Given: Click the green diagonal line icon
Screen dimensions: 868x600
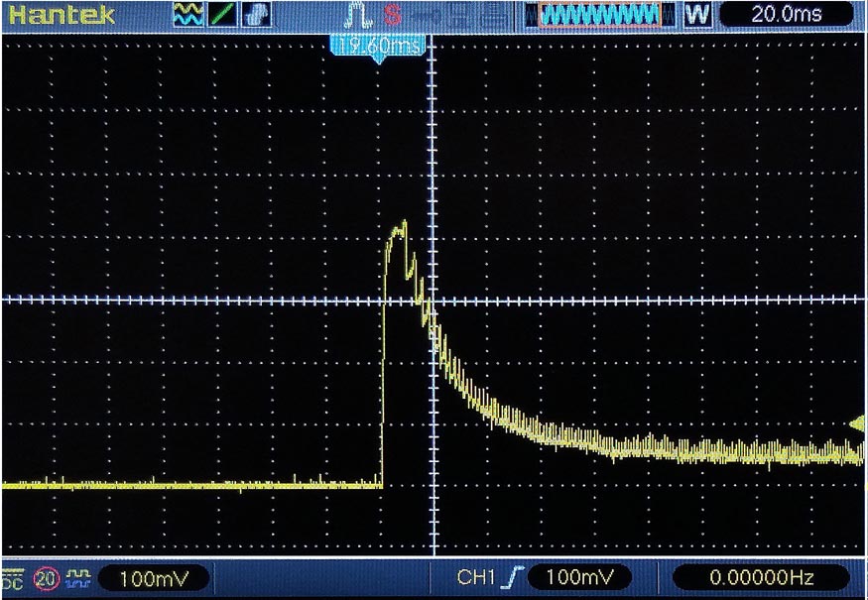Looking at the screenshot, I should pyautogui.click(x=222, y=15).
